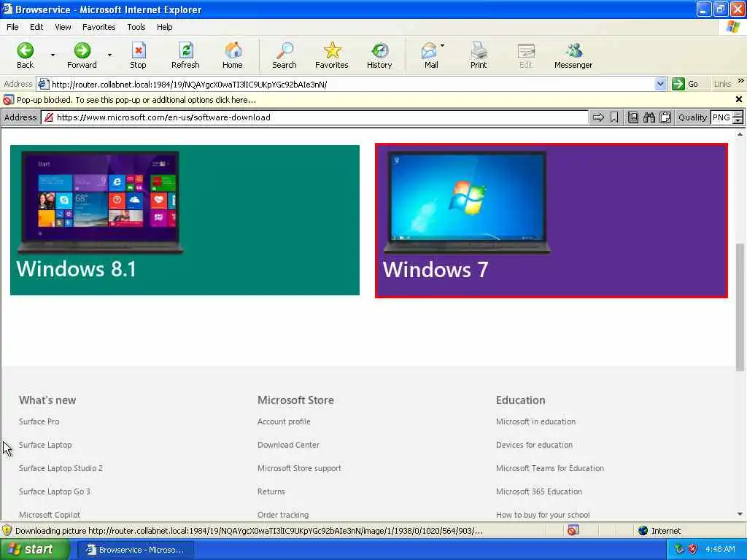Refresh the page using Refresh icon
Image resolution: width=747 pixels, height=560 pixels.
(x=185, y=50)
